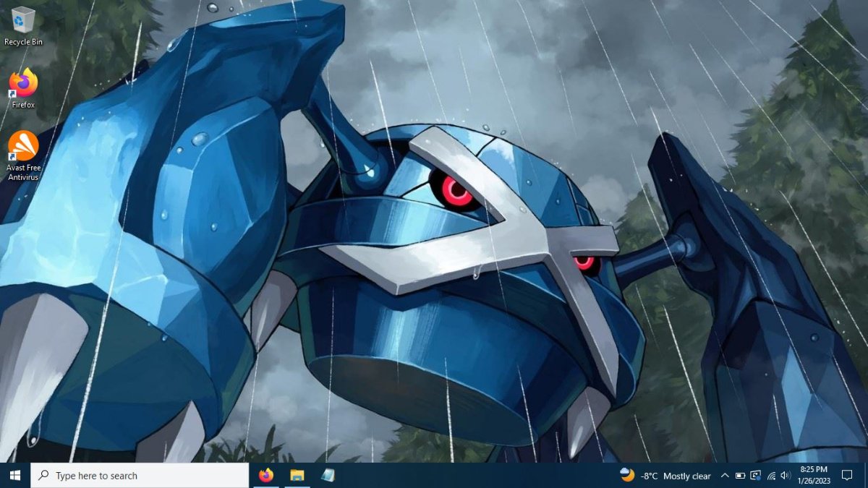
Task: Click the moon weather icon in taskbar
Action: point(627,475)
